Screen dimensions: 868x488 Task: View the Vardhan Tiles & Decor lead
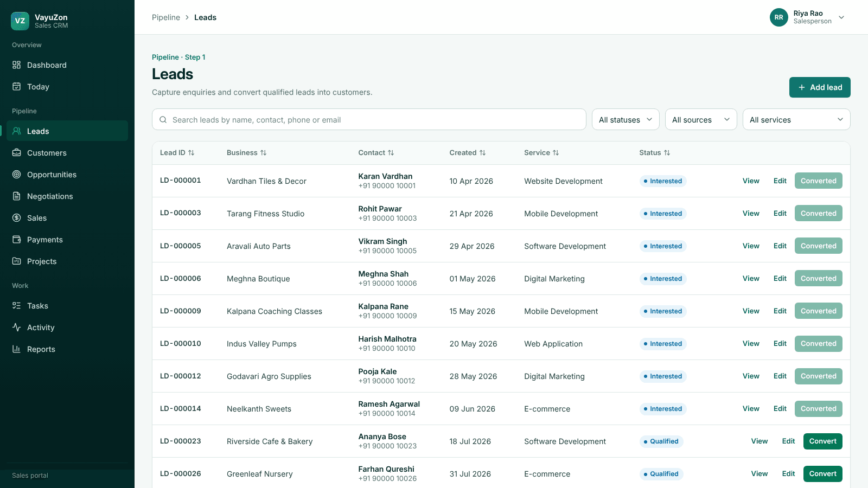click(751, 181)
